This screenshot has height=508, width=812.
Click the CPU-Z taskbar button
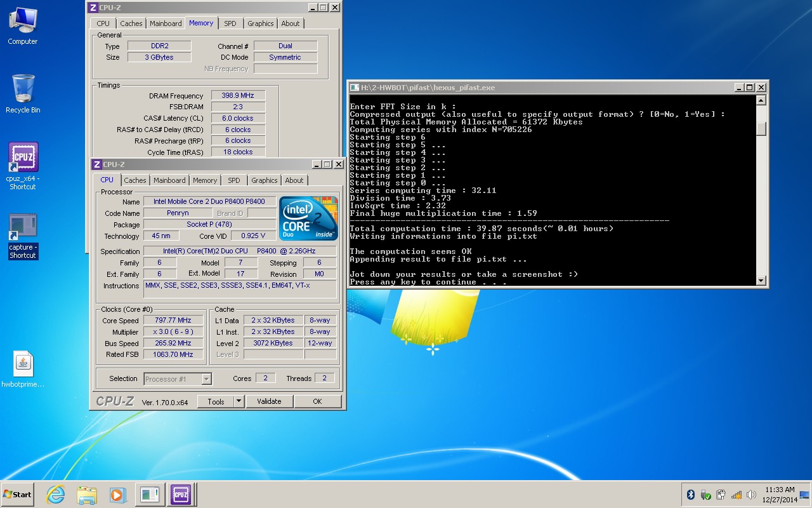pyautogui.click(x=181, y=494)
